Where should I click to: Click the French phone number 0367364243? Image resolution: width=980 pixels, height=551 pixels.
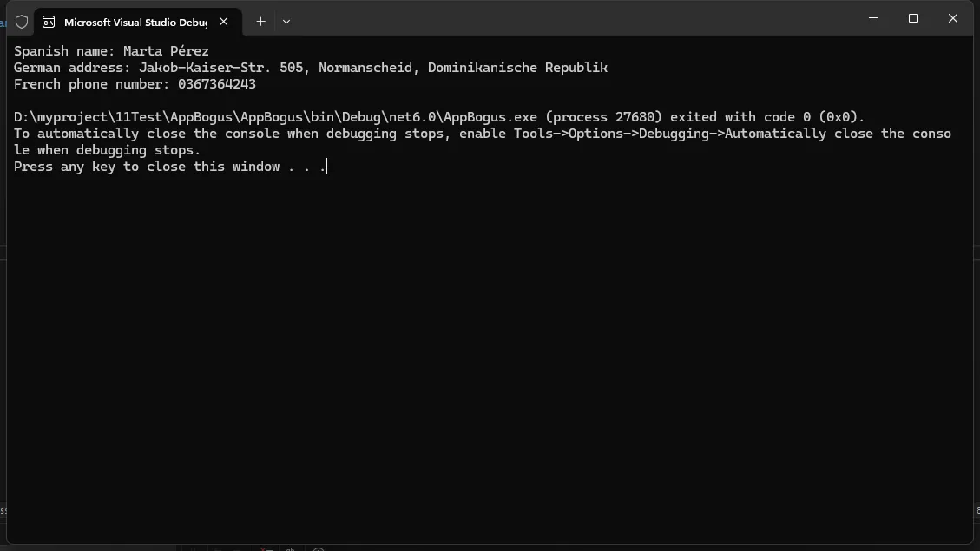[x=217, y=84]
